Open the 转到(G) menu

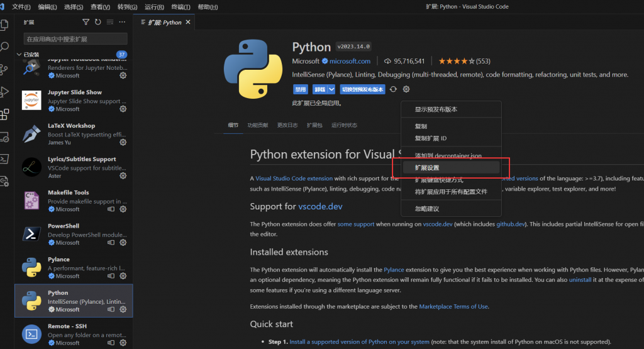pos(127,7)
